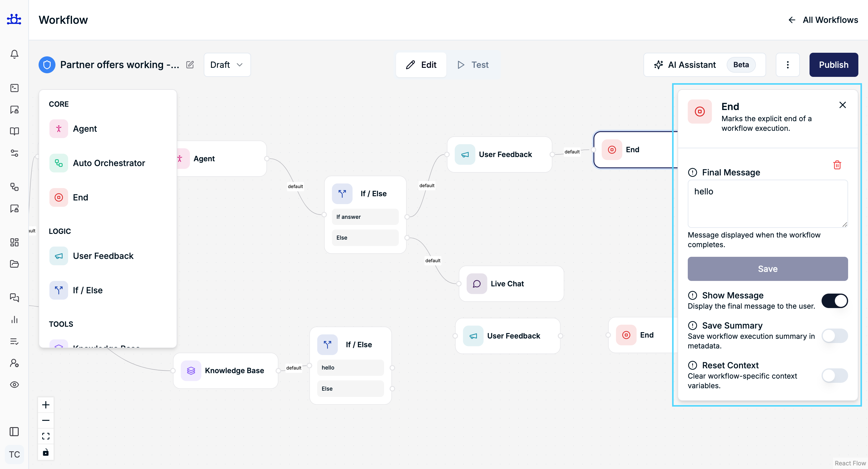
Task: Switch to the Test tab
Action: [x=473, y=65]
